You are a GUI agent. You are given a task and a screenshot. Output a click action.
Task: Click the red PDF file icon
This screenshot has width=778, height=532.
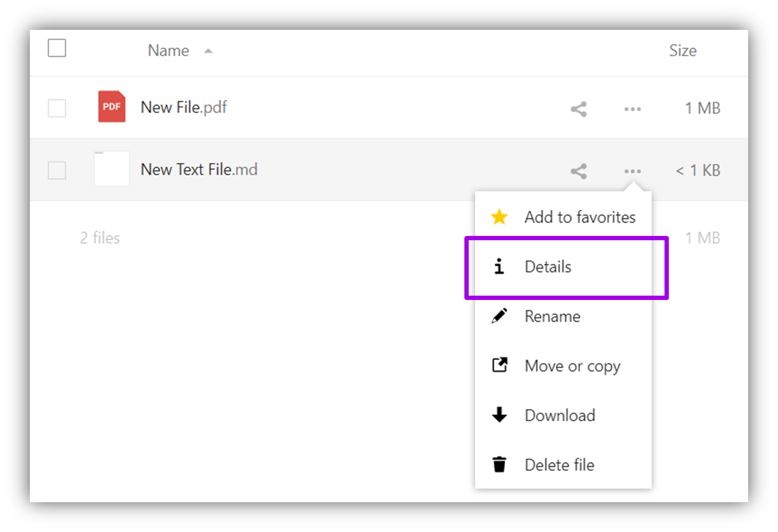[x=111, y=106]
